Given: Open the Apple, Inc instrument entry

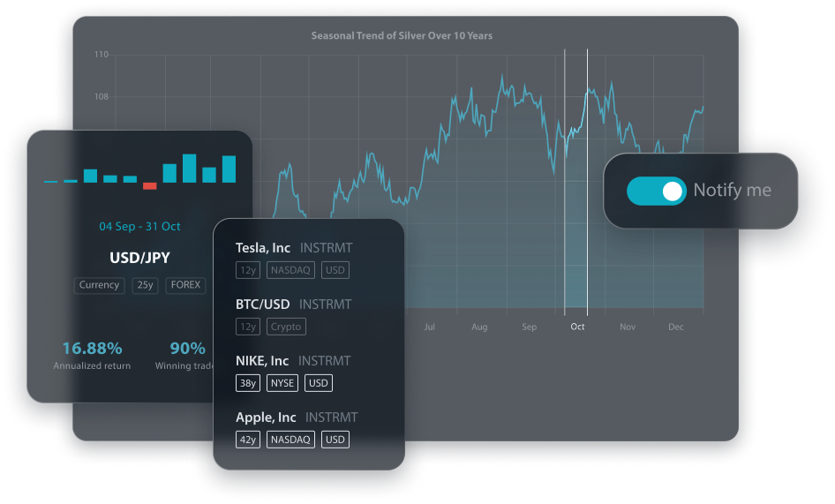Looking at the screenshot, I should tap(266, 417).
